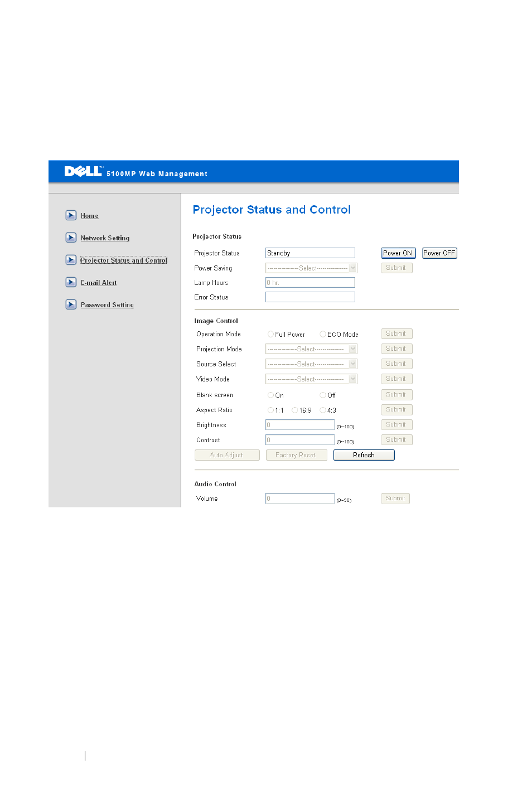Set Blank screen to On
Screen dimensions: 532x798
click(x=270, y=395)
